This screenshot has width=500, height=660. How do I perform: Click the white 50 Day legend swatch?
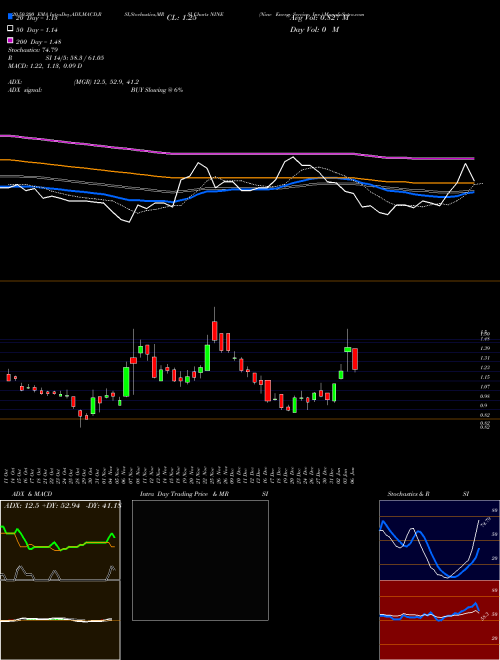11,29
